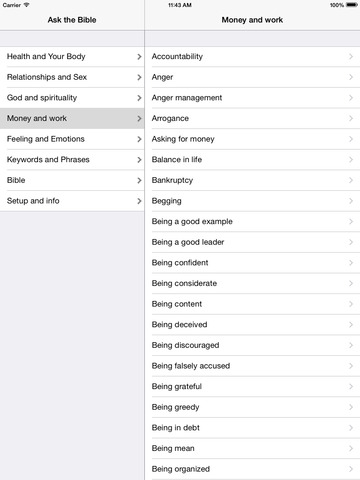Open the Health and Your Body category
The height and width of the screenshot is (480, 360).
tap(72, 57)
